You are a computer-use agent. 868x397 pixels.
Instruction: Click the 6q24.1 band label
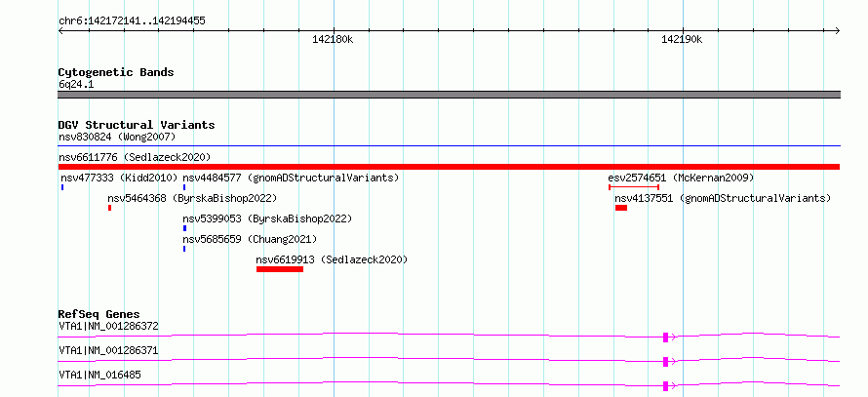pos(76,84)
